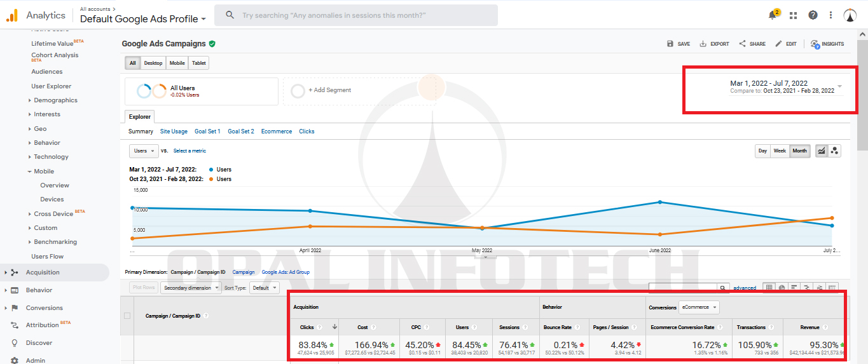
Task: Click the SHARE button
Action: [752, 44]
